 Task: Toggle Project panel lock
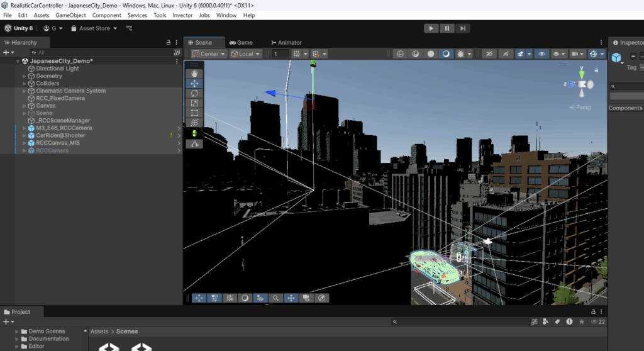coord(593,311)
